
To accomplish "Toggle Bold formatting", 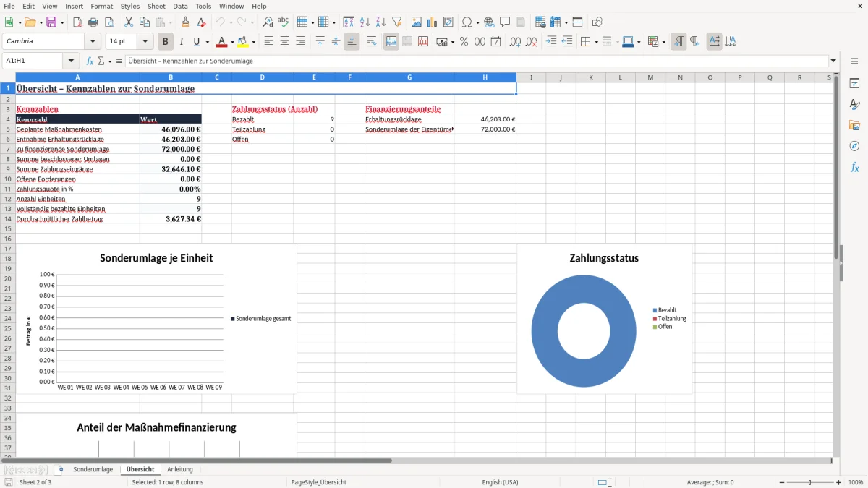I will (166, 42).
